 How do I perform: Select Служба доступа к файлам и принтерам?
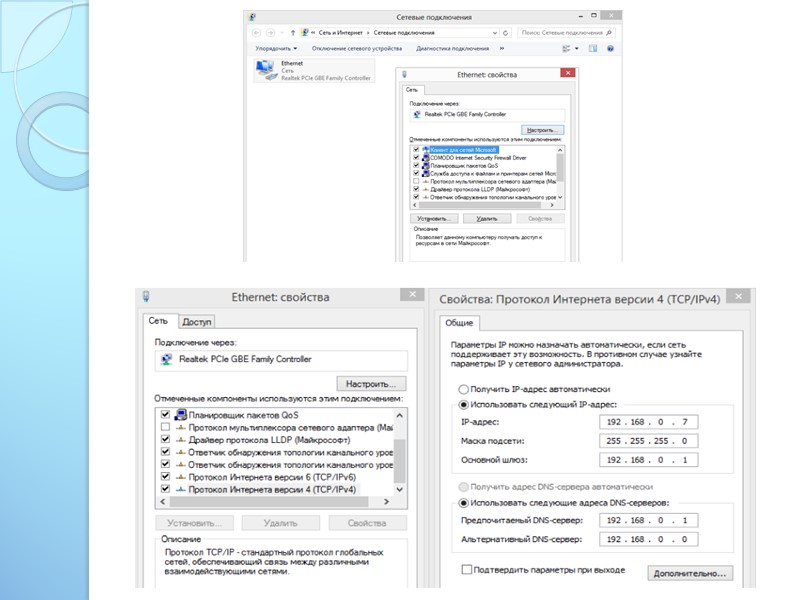[492, 173]
